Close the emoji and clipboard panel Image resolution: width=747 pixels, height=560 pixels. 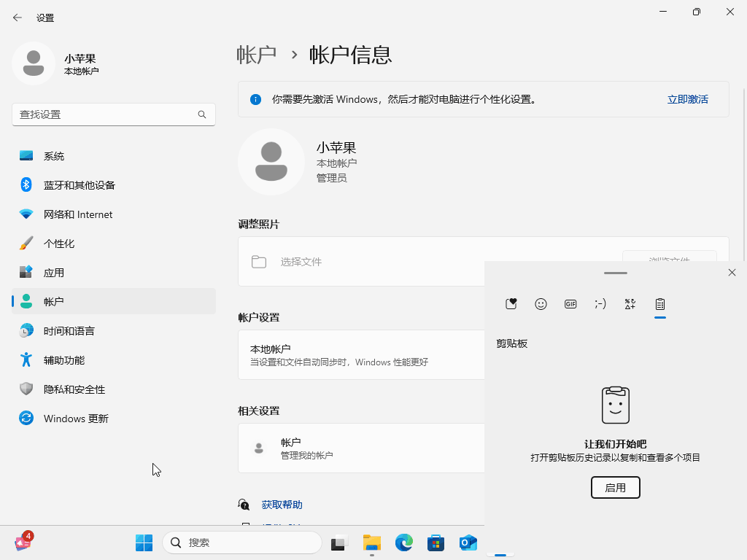732,273
